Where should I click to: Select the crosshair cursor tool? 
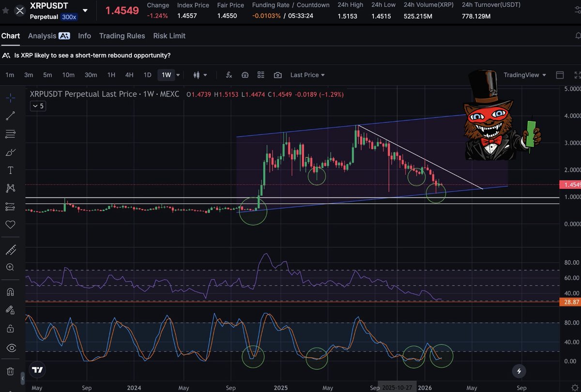11,98
